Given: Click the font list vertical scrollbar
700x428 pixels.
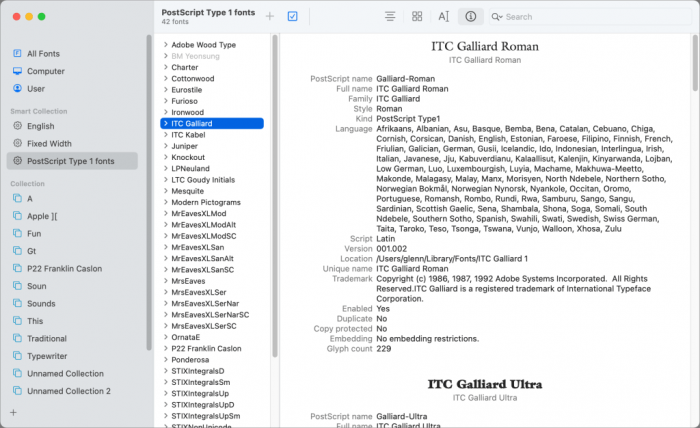Looking at the screenshot, I should [275, 196].
